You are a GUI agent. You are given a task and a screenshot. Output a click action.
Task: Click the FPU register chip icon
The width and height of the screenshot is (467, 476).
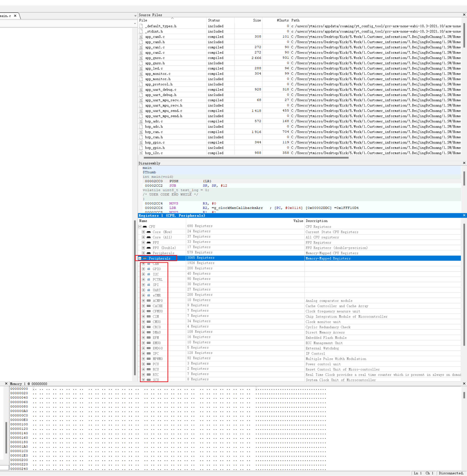click(x=149, y=243)
